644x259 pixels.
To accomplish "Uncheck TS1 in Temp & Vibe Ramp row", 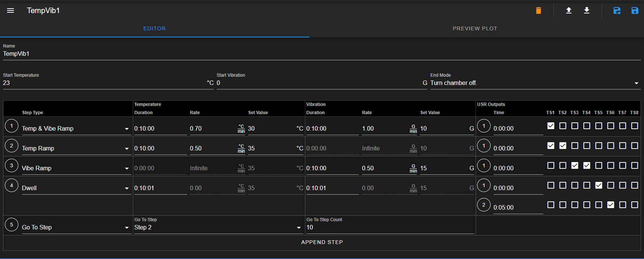I will (551, 126).
